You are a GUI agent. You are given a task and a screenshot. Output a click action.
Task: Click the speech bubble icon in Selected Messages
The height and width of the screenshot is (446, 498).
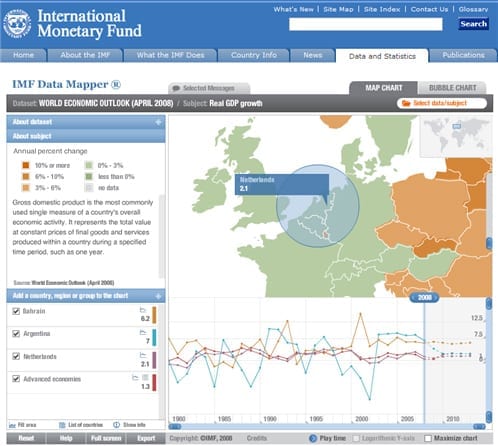point(176,88)
